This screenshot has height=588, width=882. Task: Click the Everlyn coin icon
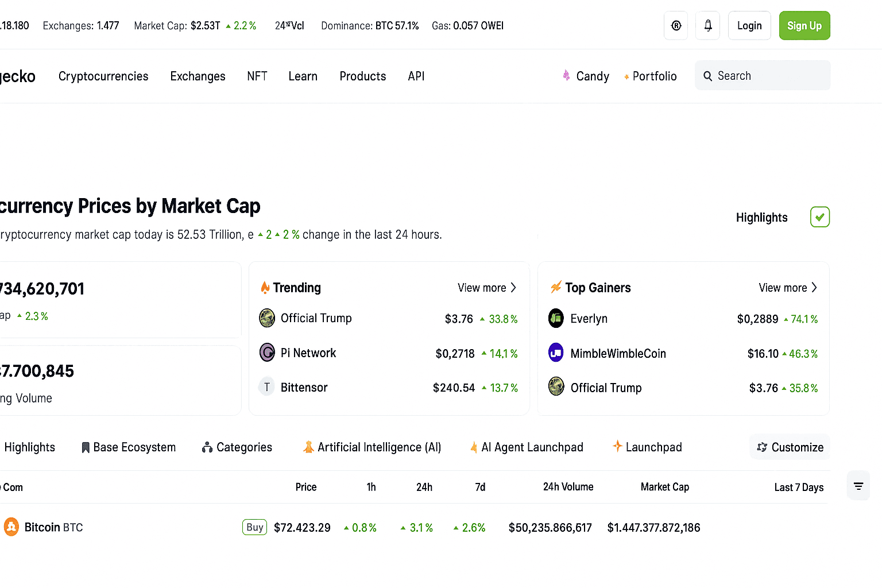tap(556, 318)
